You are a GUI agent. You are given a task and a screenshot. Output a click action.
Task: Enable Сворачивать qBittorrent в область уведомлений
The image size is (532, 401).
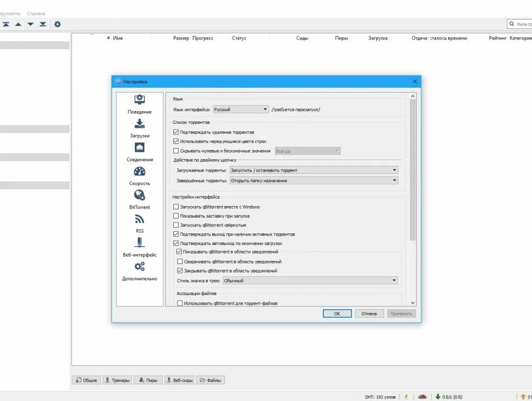click(x=180, y=261)
